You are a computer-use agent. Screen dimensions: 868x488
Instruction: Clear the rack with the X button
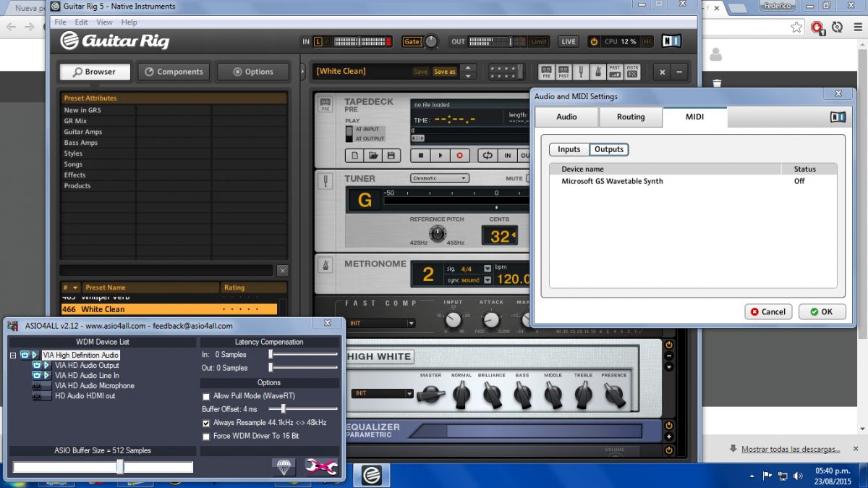pyautogui.click(x=662, y=72)
